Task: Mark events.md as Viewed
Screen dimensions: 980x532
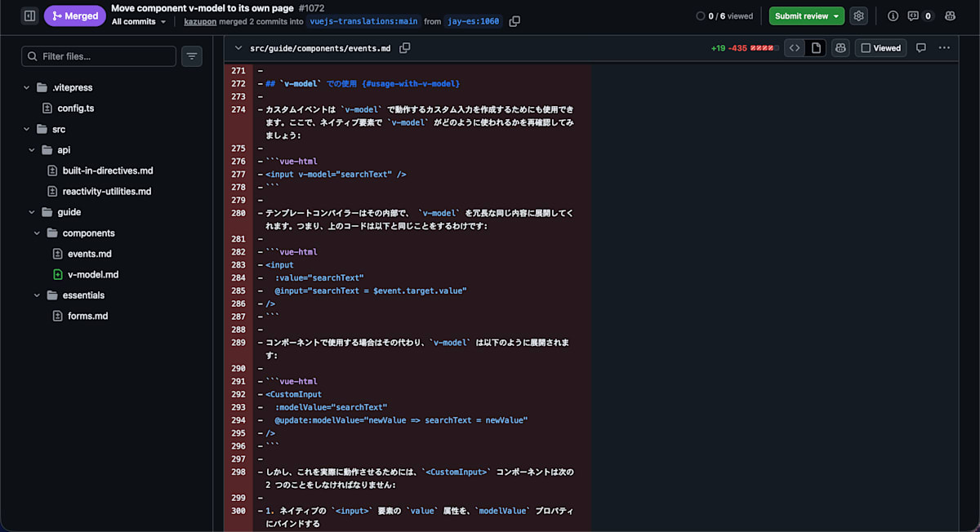Action: [x=881, y=48]
